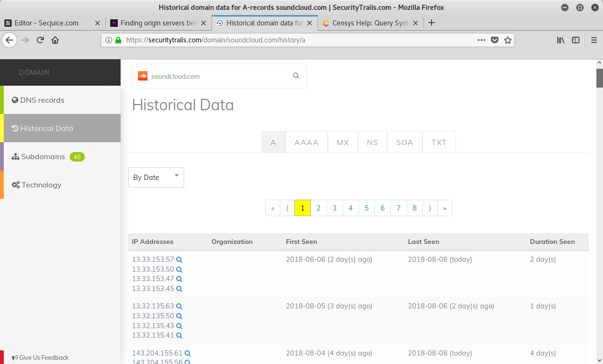Image resolution: width=603 pixels, height=364 pixels.
Task: Close the Historical domain data tab
Action: click(x=310, y=23)
